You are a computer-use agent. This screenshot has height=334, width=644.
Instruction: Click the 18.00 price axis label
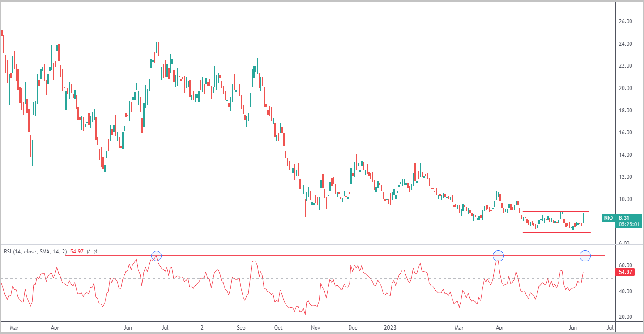(625, 111)
